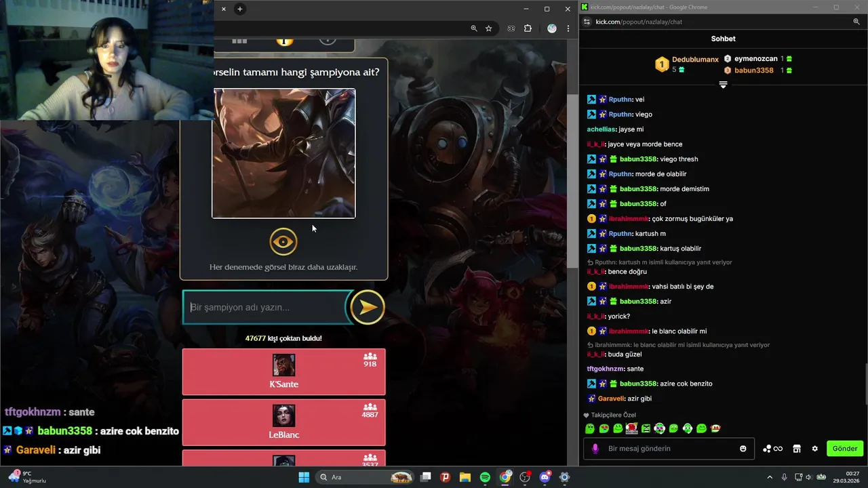Pick the red DJ emote in the emote row
Viewport: 868px width, 488px height.
point(632,428)
